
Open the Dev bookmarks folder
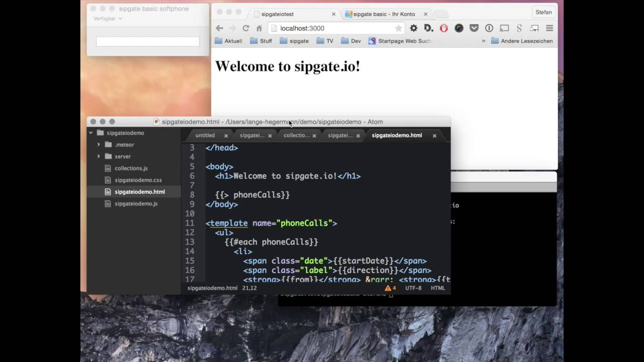[x=351, y=41]
